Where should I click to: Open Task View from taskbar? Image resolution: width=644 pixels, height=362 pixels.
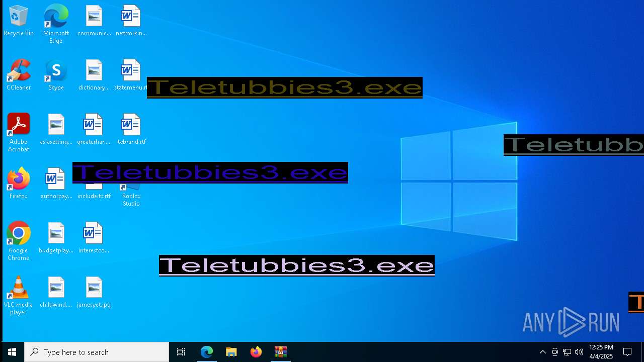point(181,352)
